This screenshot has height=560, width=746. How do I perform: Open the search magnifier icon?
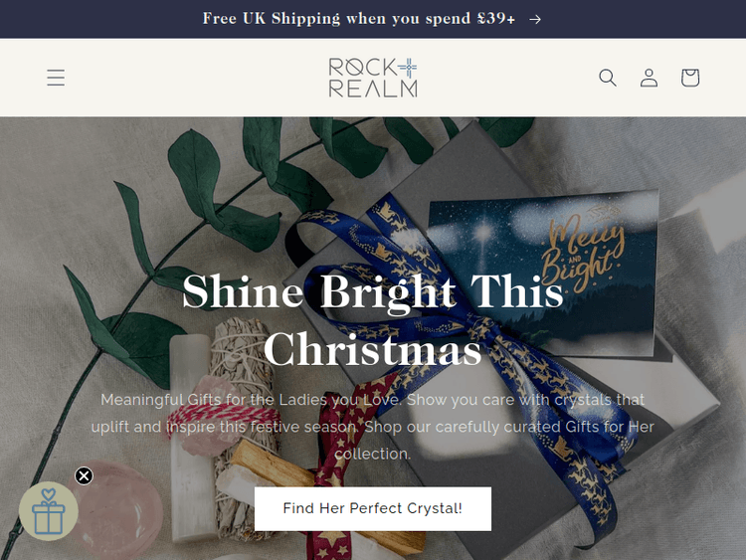tap(608, 78)
